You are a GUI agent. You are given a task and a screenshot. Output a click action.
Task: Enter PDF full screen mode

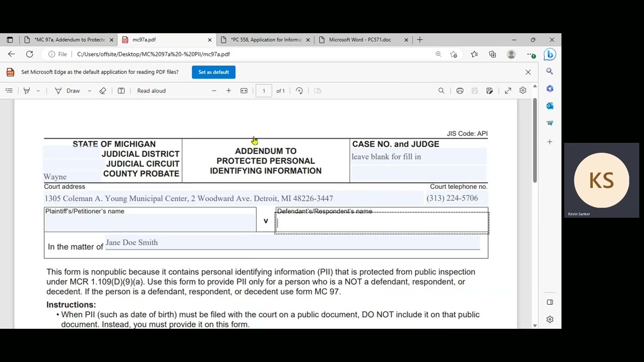point(508,91)
